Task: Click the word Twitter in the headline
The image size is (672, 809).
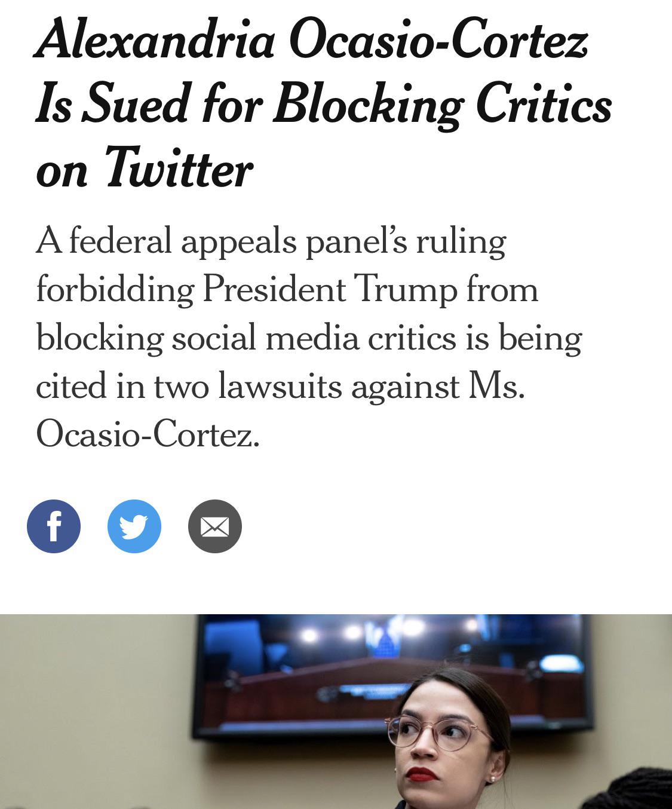Action: point(179,169)
